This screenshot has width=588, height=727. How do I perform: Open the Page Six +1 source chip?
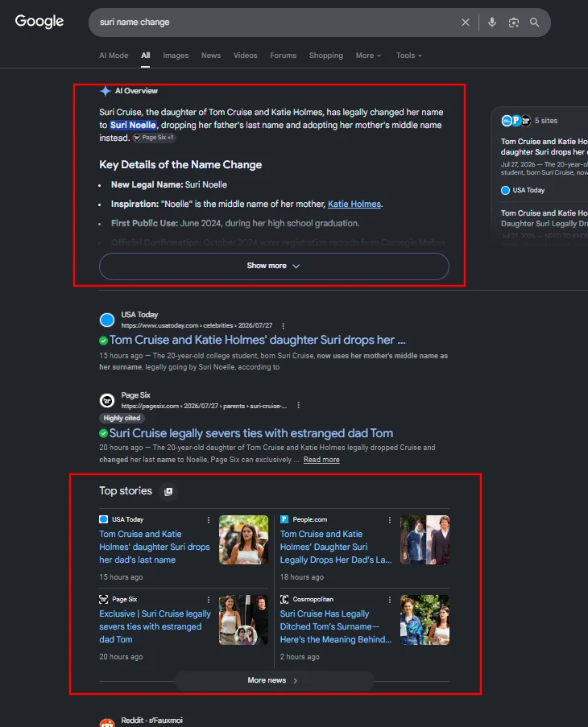point(154,138)
